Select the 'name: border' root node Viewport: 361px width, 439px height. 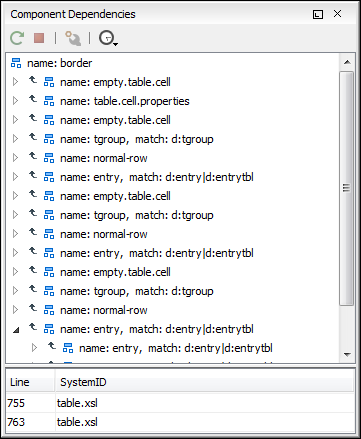pos(59,63)
